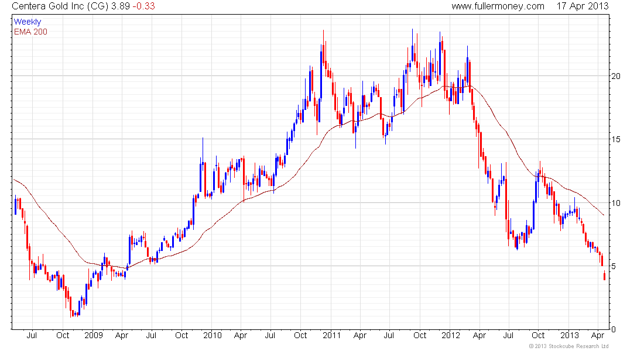Click the date 17 Apr 2013
This screenshot has width=644, height=351.
click(x=583, y=6)
